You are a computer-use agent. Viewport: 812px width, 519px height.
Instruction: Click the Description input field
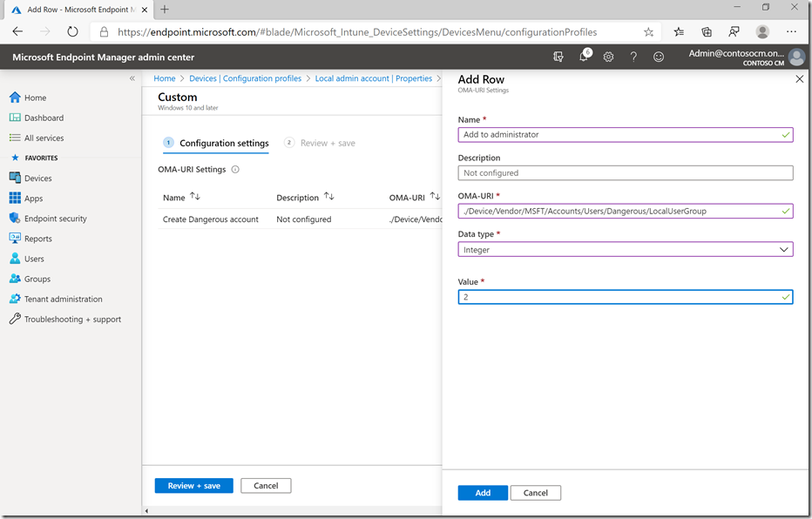point(625,173)
